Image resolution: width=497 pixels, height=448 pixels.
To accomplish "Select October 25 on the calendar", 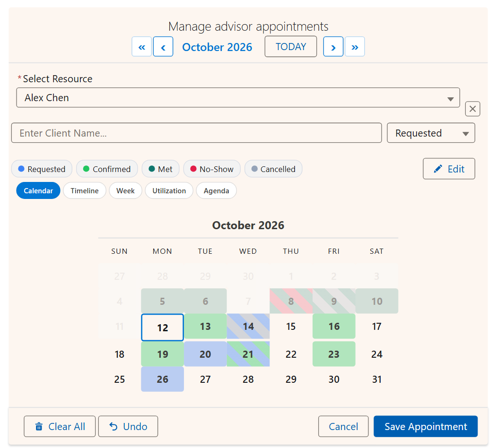I will [x=120, y=379].
